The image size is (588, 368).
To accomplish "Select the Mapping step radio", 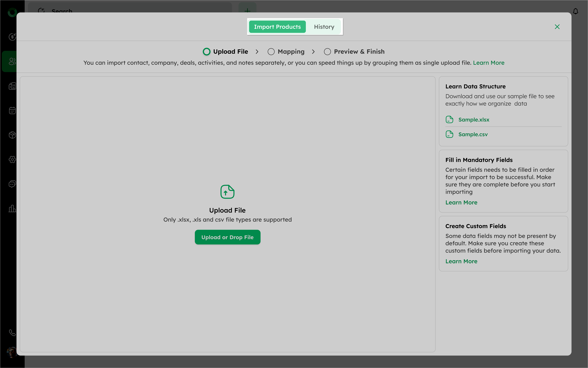I will pos(271,52).
